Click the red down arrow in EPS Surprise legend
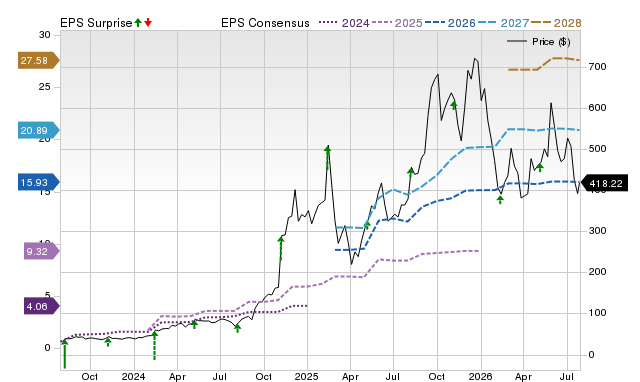 [148, 22]
